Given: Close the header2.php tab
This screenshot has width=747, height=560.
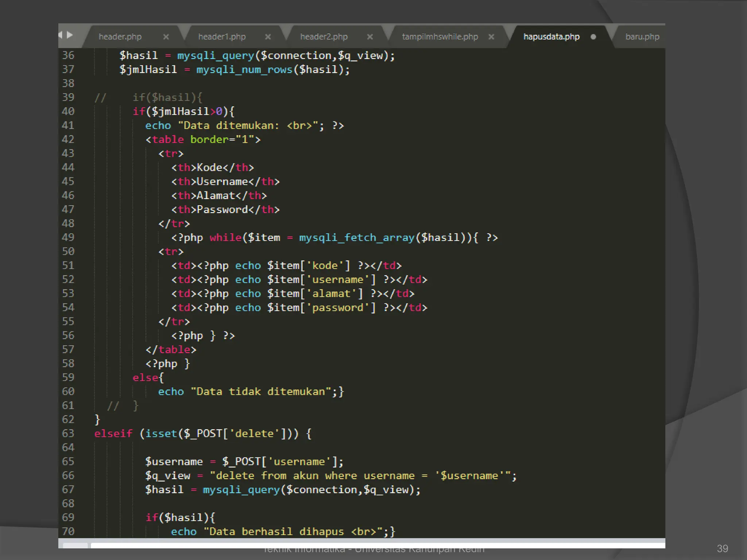Looking at the screenshot, I should 370,37.
